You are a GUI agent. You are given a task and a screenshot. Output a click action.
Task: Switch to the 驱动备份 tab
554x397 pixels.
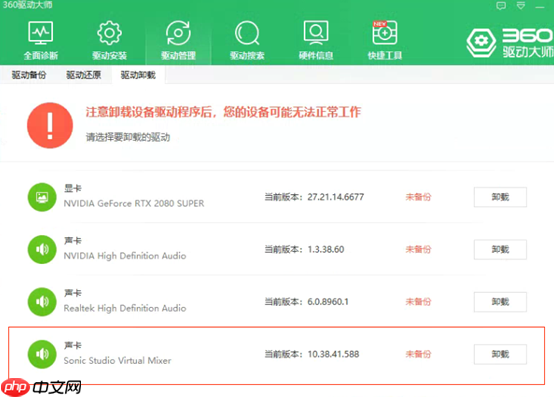[29, 75]
